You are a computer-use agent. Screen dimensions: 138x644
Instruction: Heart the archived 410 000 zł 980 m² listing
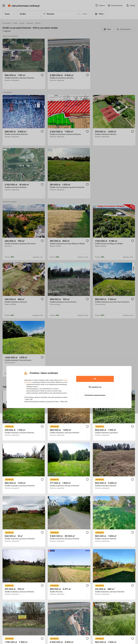133,586
